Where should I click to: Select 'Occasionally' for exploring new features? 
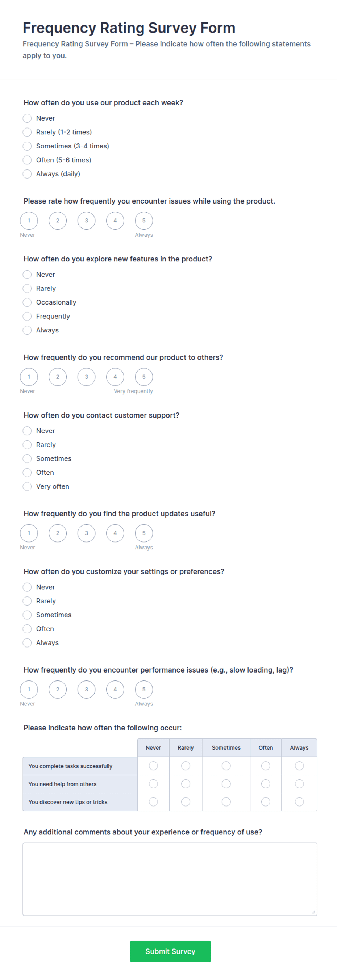(27, 302)
